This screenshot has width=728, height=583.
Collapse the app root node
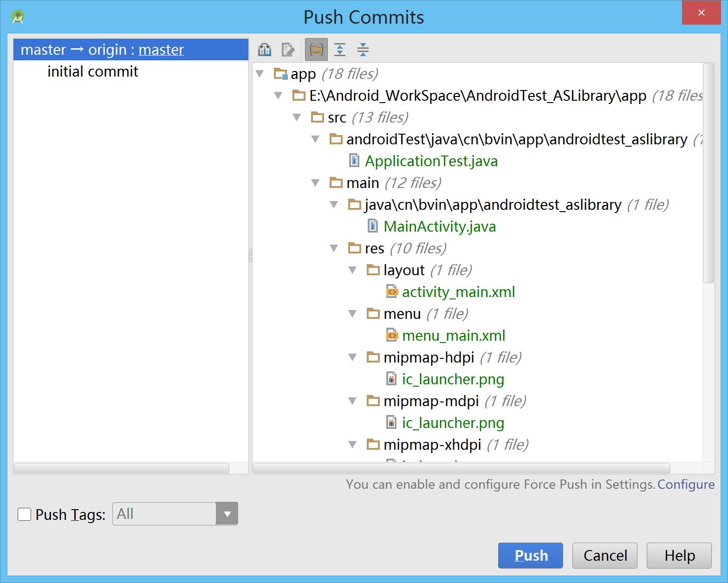260,74
